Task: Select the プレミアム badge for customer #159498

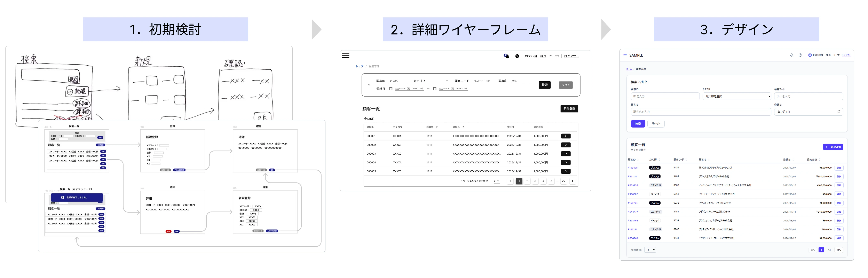Action: click(x=655, y=168)
